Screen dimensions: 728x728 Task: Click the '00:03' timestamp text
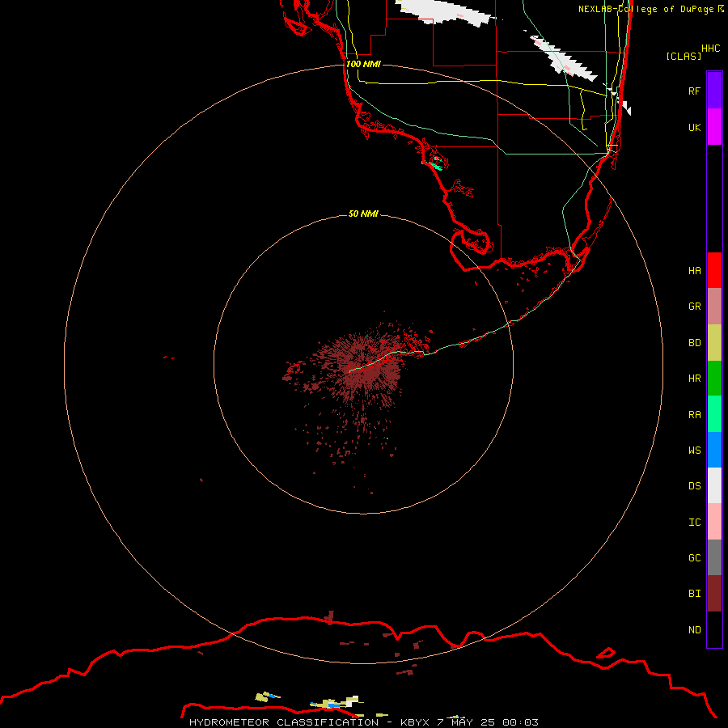click(x=520, y=722)
